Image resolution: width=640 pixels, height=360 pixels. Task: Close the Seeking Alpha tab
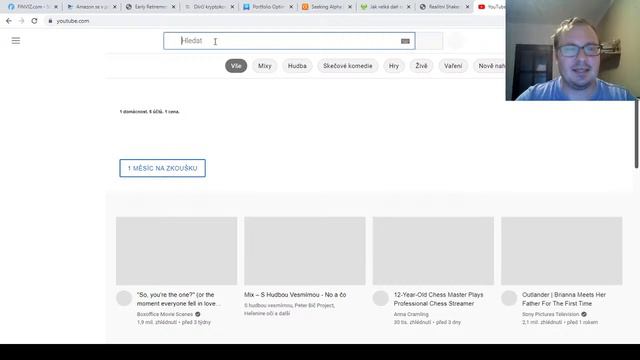350,7
